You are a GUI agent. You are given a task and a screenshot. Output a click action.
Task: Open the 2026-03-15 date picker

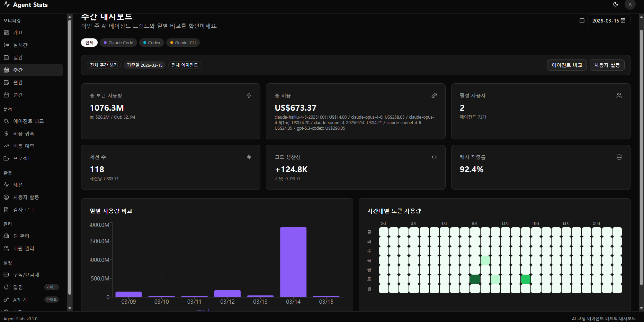tap(608, 21)
